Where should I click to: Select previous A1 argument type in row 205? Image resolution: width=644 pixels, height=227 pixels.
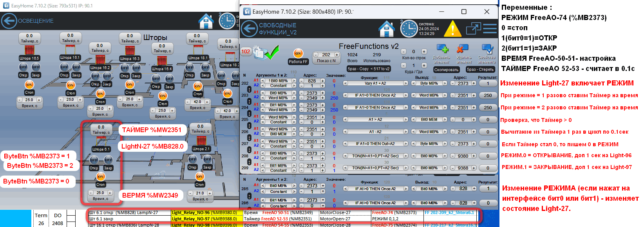click(x=262, y=117)
